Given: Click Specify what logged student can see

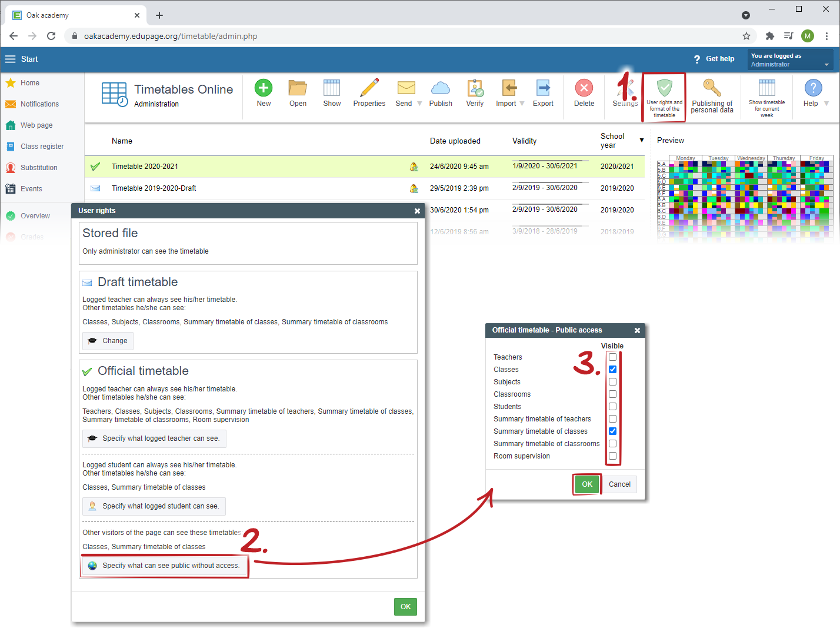Looking at the screenshot, I should (x=154, y=506).
